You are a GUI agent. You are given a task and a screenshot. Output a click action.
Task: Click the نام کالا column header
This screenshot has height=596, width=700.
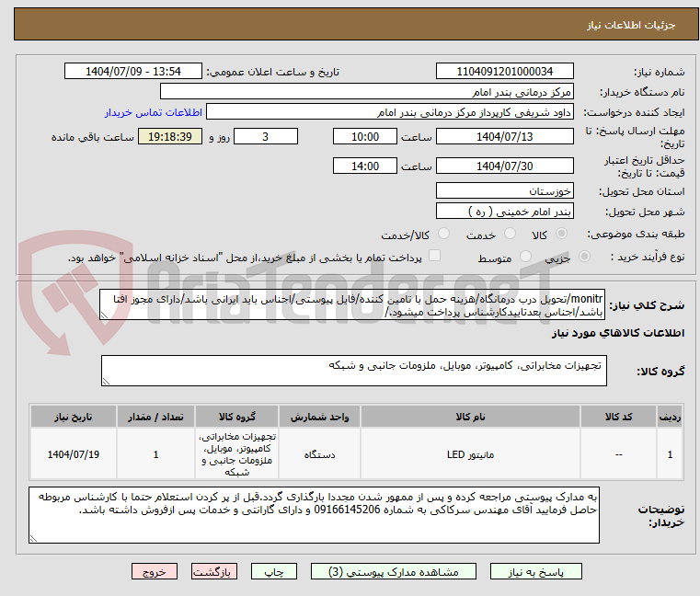point(470,417)
